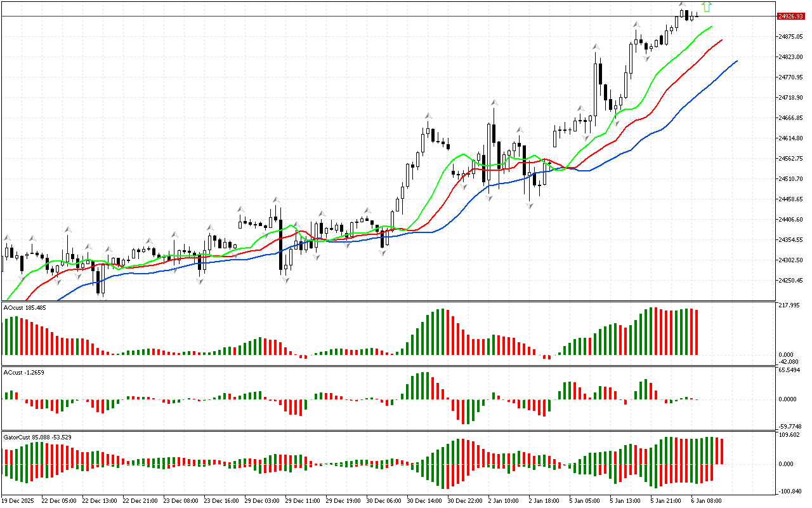Select the GatorCust 85.088 -53.529 indicator label

tap(37, 437)
